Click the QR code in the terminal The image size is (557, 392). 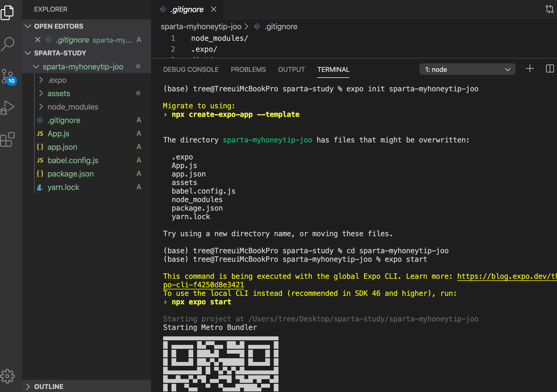(x=221, y=364)
